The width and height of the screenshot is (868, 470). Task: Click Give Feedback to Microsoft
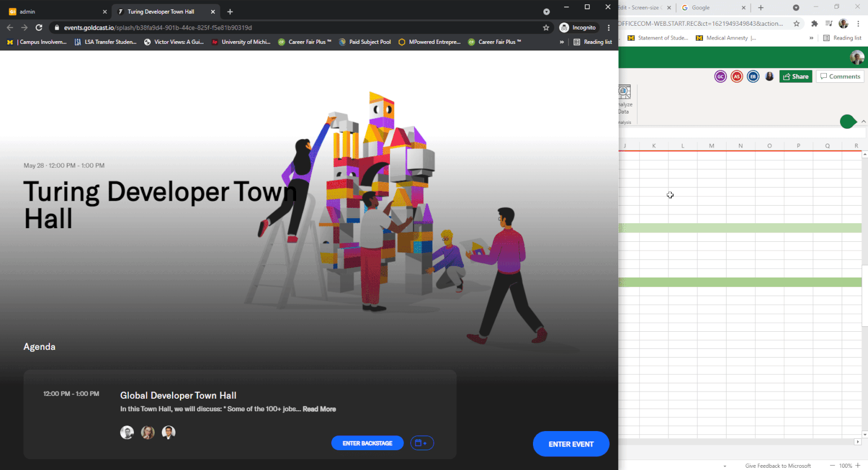(x=778, y=466)
